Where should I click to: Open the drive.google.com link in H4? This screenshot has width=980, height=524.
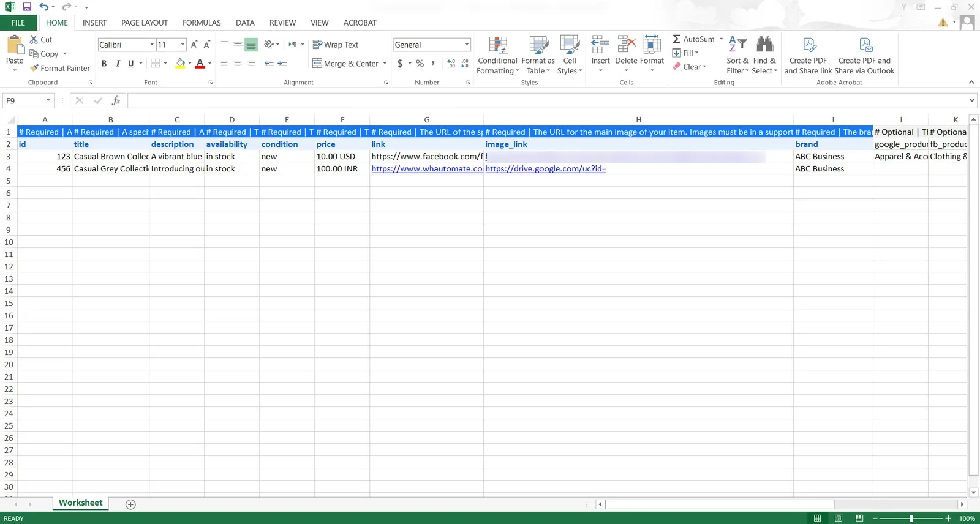tap(546, 168)
